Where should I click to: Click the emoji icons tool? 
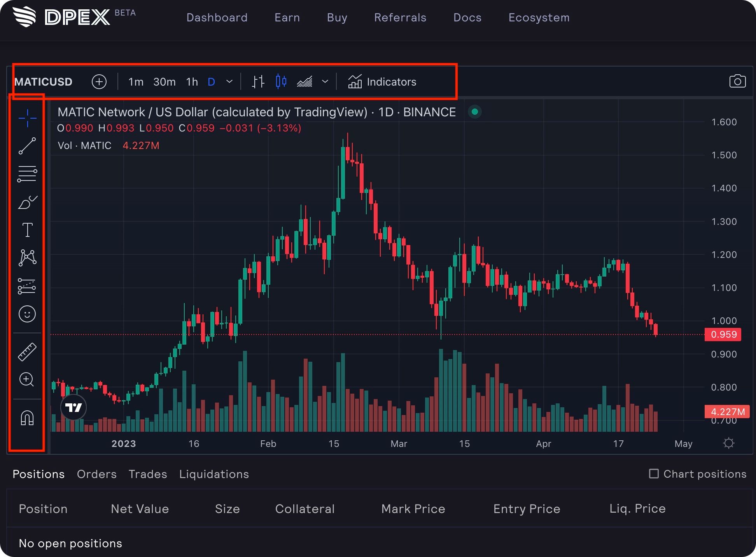pyautogui.click(x=27, y=314)
